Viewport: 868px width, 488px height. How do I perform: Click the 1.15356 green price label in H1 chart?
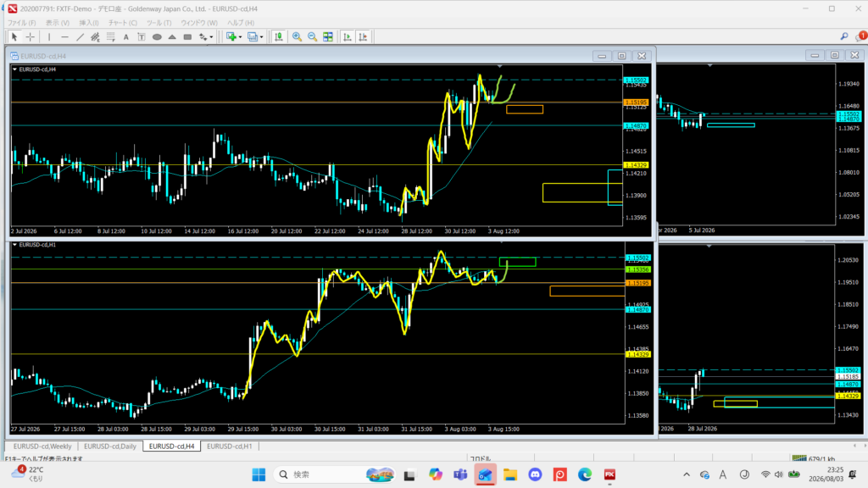[x=637, y=269]
